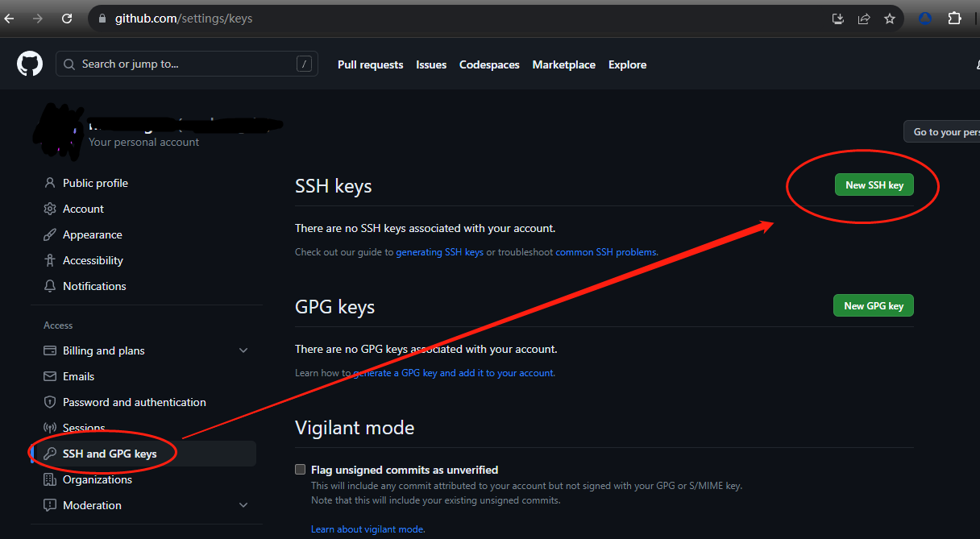Image resolution: width=980 pixels, height=539 pixels.
Task: Click the Accessibility label in sidebar
Action: coord(93,260)
